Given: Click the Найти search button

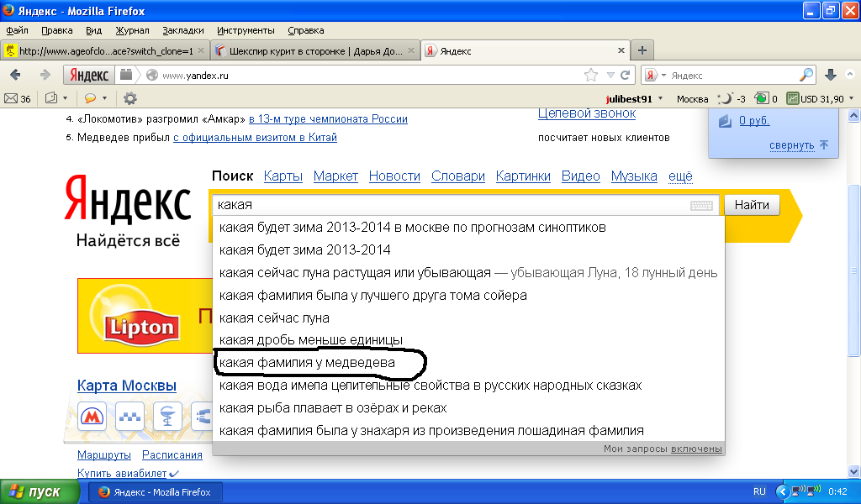Looking at the screenshot, I should (752, 205).
